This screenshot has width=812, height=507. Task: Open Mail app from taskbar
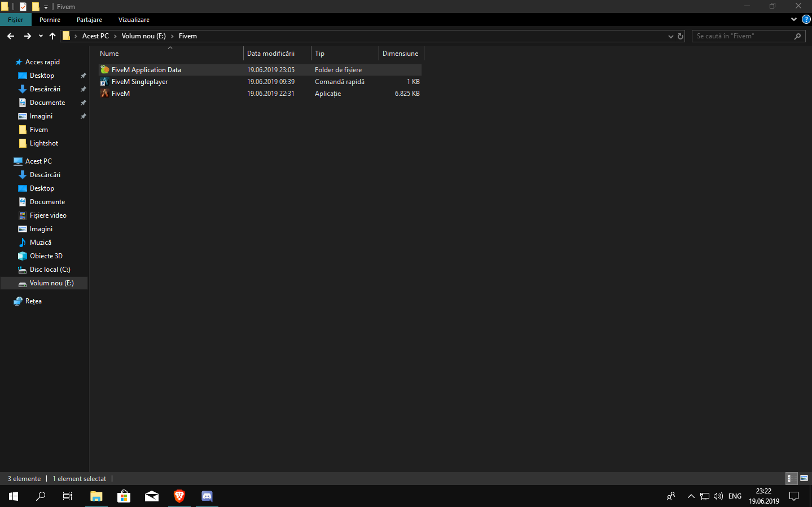[x=152, y=496]
